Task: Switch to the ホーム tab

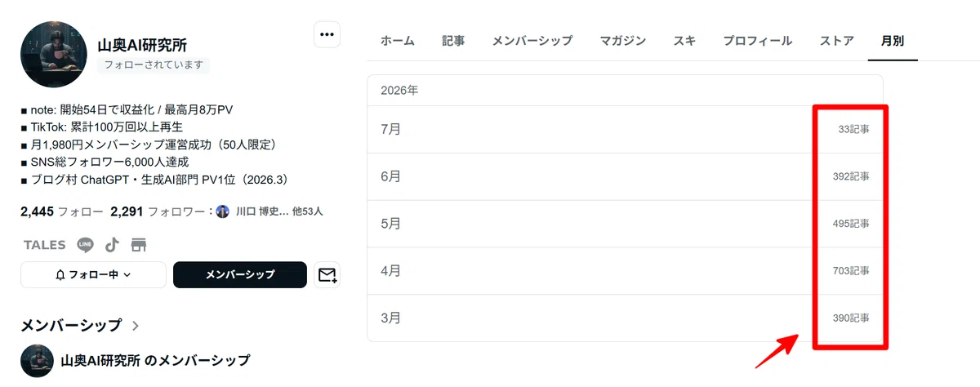Action: coord(398,41)
